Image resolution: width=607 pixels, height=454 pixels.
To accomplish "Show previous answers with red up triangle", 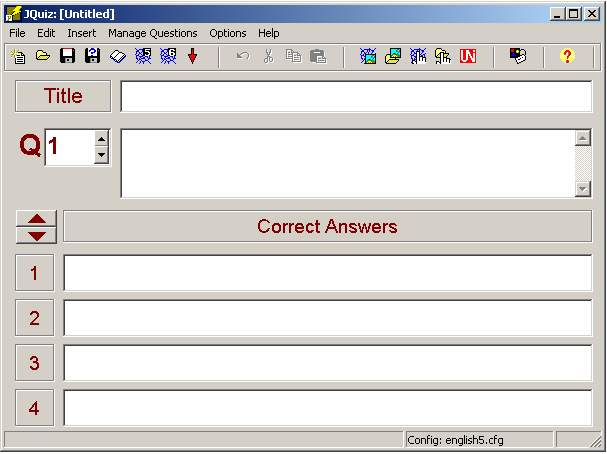I will coord(36,219).
